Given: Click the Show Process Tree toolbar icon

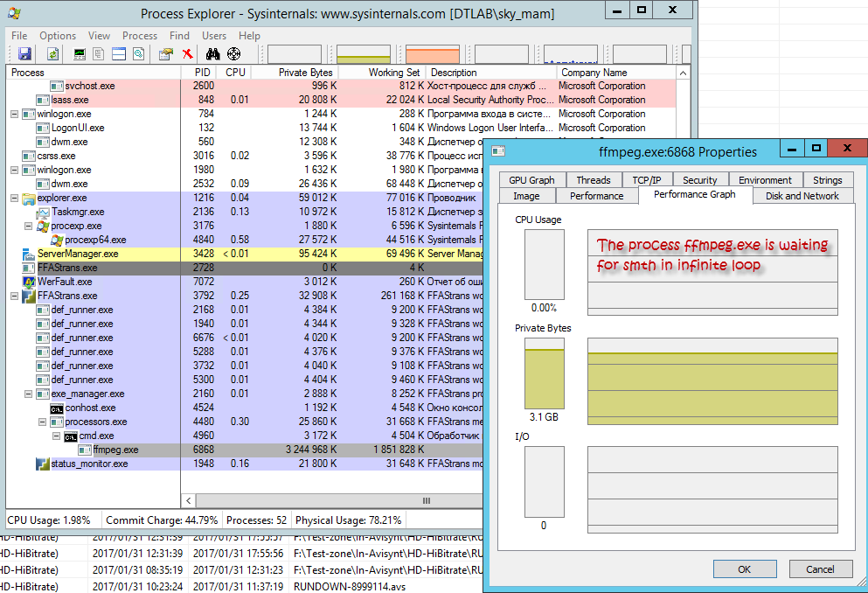Looking at the screenshot, I should (x=99, y=53).
